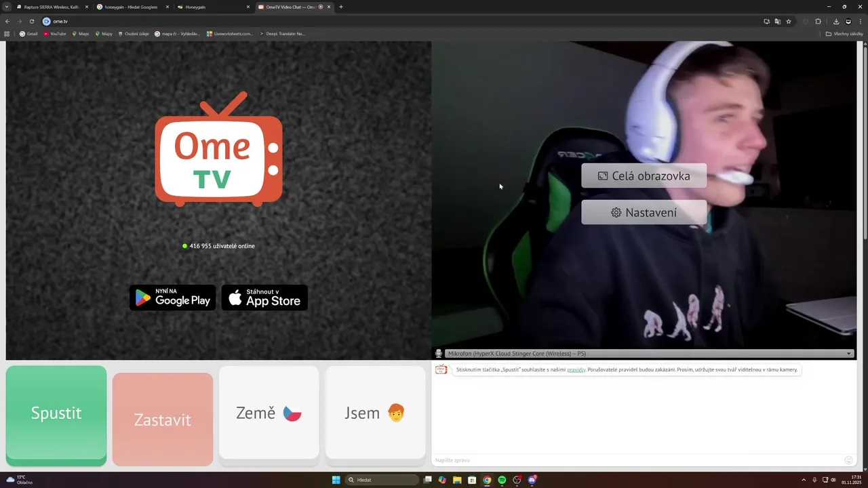868x488 pixels.
Task: Open Nastavení settings on the camera preview
Action: click(x=644, y=212)
